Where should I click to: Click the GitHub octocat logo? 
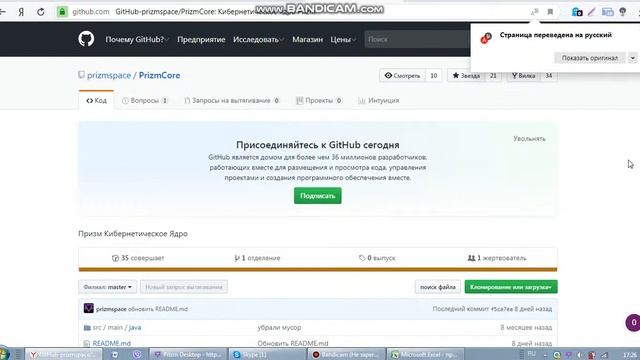[86, 39]
